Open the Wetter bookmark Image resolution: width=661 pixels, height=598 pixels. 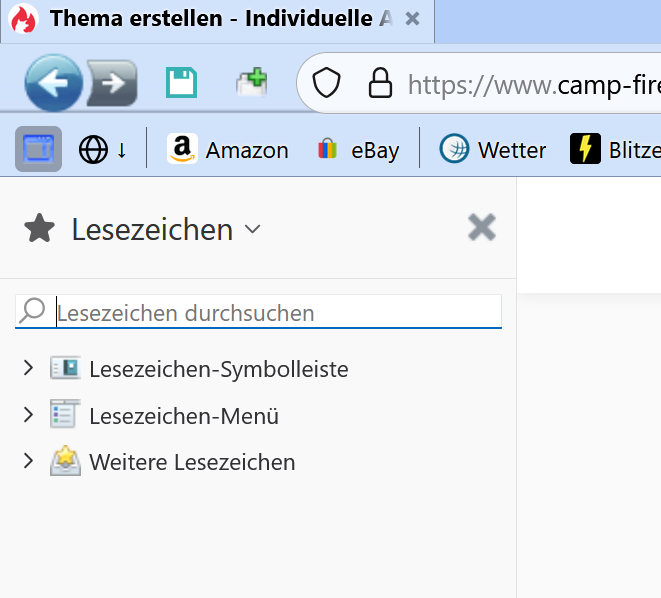493,150
